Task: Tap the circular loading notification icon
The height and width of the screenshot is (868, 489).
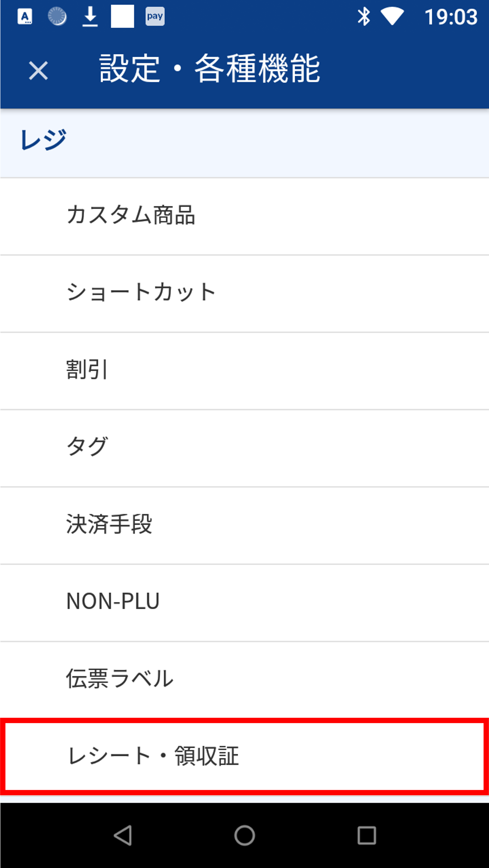Action: pos(57,17)
